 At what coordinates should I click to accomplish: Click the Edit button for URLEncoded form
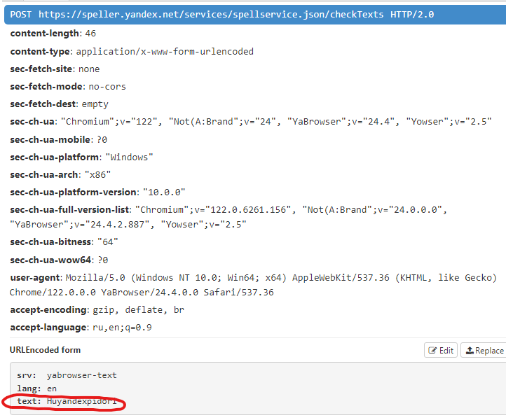[x=441, y=350]
